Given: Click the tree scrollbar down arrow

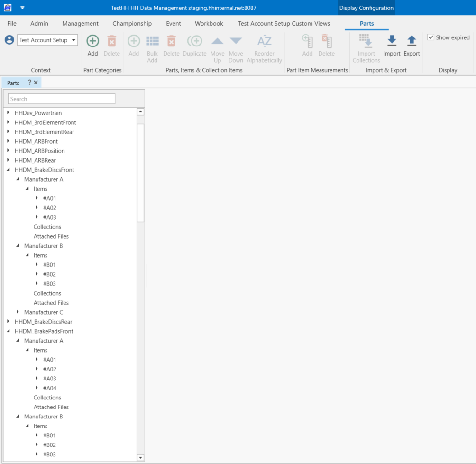Looking at the screenshot, I should pos(140,457).
